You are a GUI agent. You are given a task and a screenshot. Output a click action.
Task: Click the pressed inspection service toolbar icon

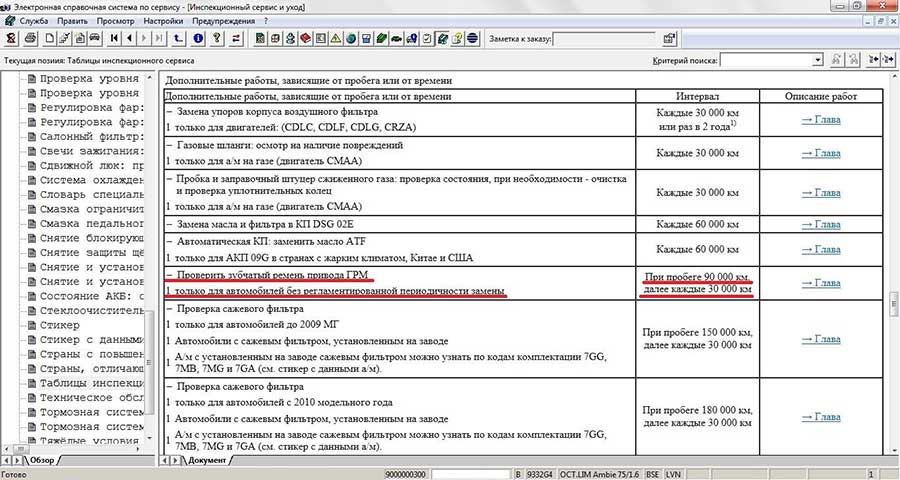pyautogui.click(x=442, y=38)
